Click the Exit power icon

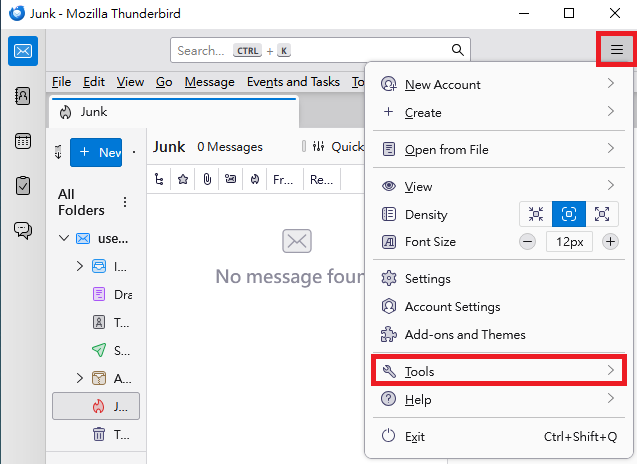coord(388,436)
